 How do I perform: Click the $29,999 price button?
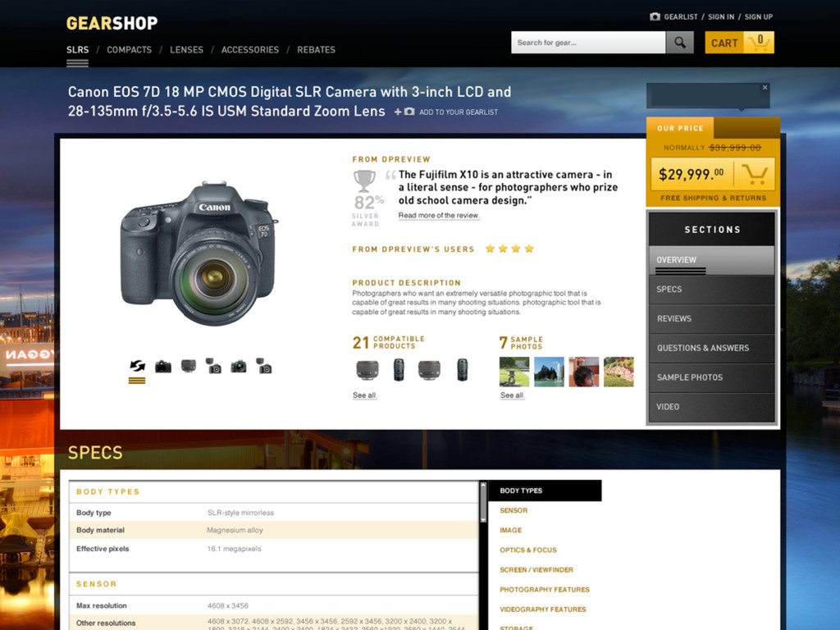pyautogui.click(x=713, y=174)
